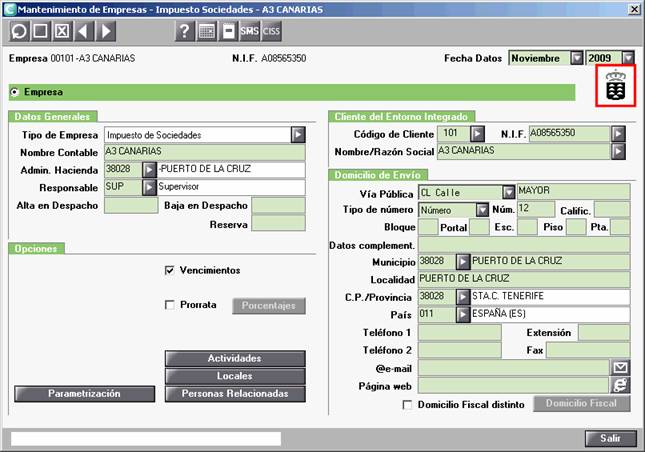Image resolution: width=645 pixels, height=452 pixels.
Task: Click the Alta en Despacho field
Action: click(x=131, y=205)
